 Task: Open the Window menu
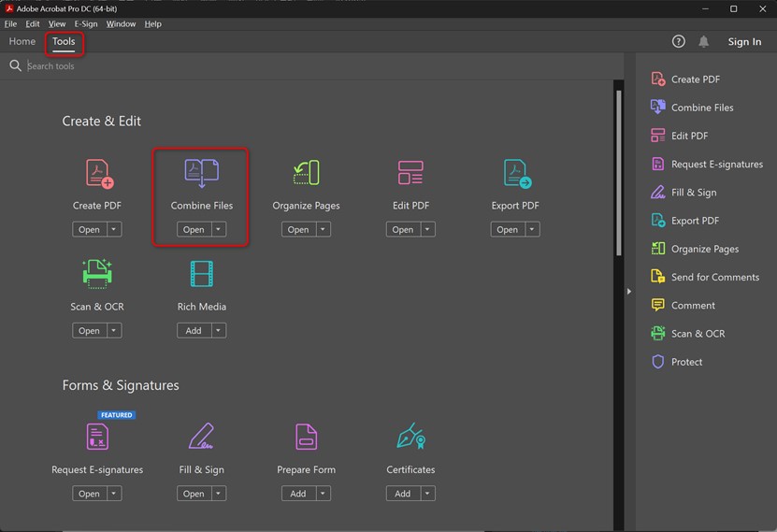pyautogui.click(x=121, y=23)
